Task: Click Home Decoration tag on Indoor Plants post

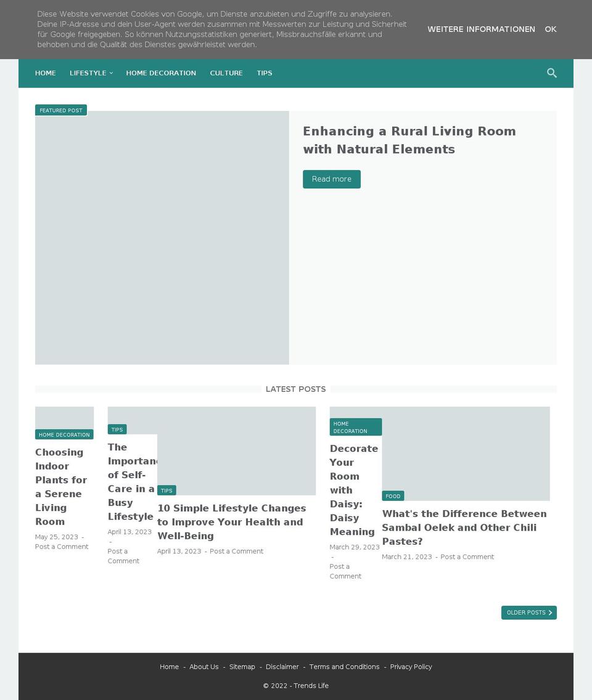Action: pyautogui.click(x=64, y=434)
